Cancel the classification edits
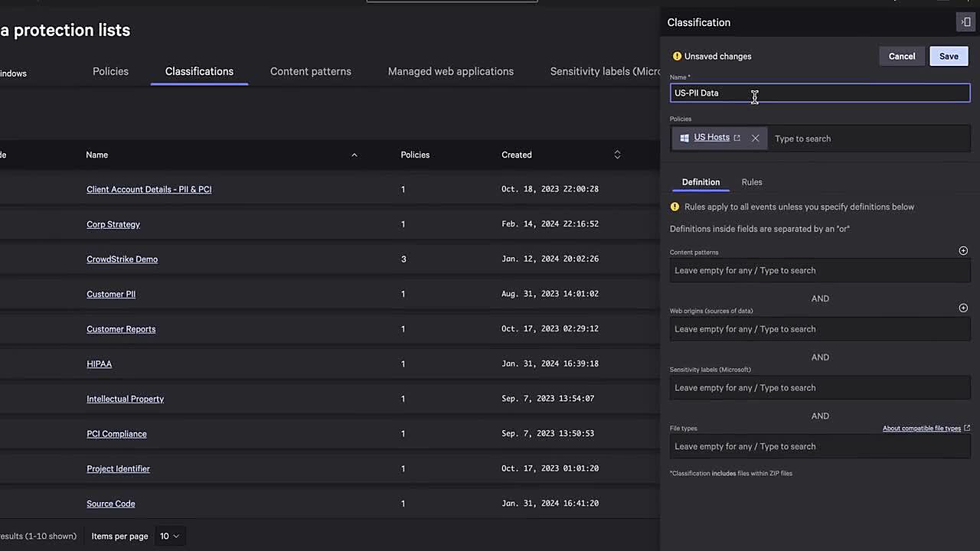 pyautogui.click(x=901, y=56)
